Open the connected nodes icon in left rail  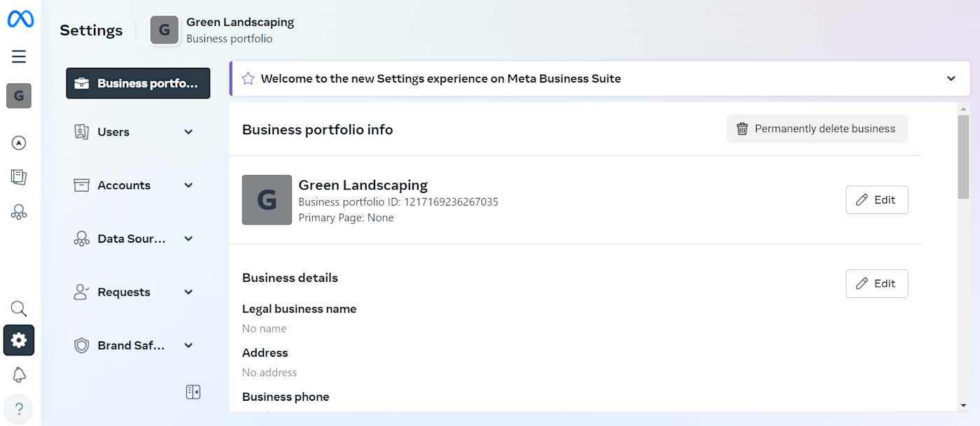19,212
